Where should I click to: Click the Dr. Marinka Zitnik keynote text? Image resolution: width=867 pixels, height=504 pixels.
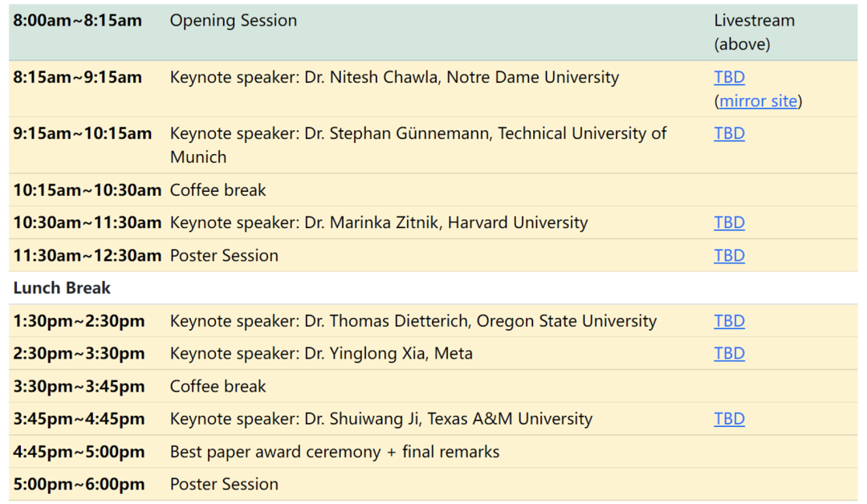[378, 223]
